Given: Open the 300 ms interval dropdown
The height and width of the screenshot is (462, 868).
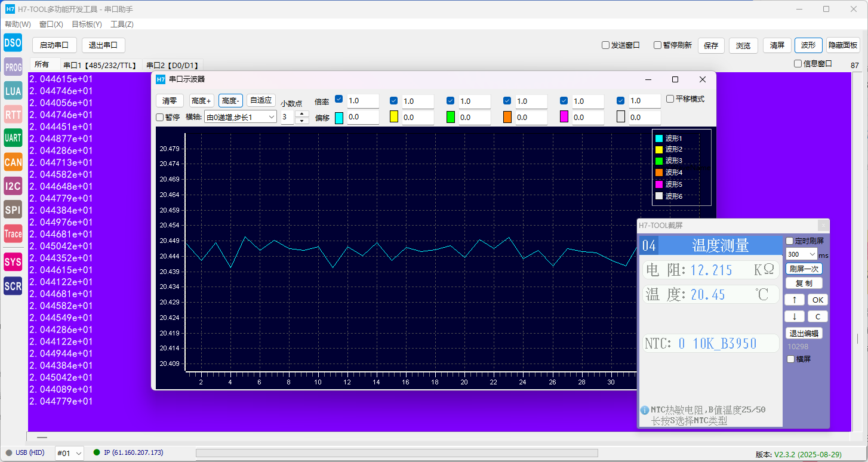Looking at the screenshot, I should [x=801, y=254].
